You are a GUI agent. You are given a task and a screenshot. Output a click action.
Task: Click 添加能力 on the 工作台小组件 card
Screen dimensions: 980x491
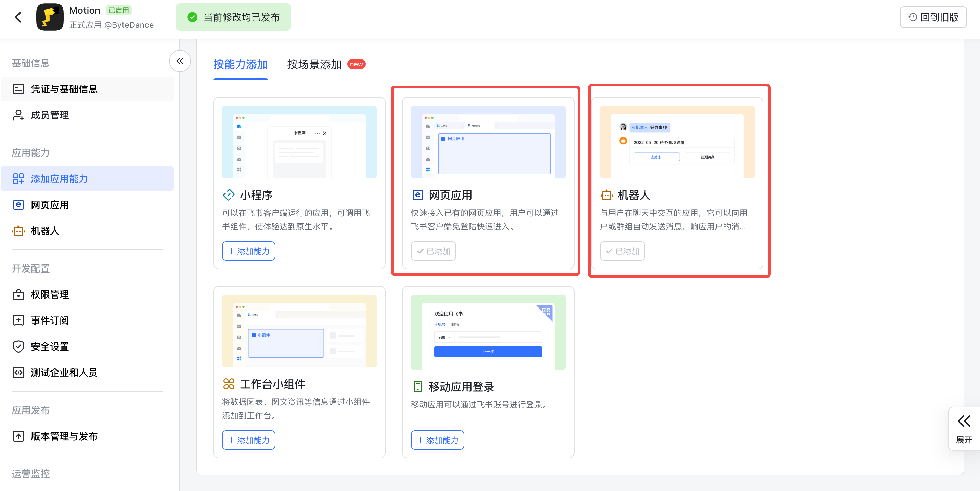(249, 440)
